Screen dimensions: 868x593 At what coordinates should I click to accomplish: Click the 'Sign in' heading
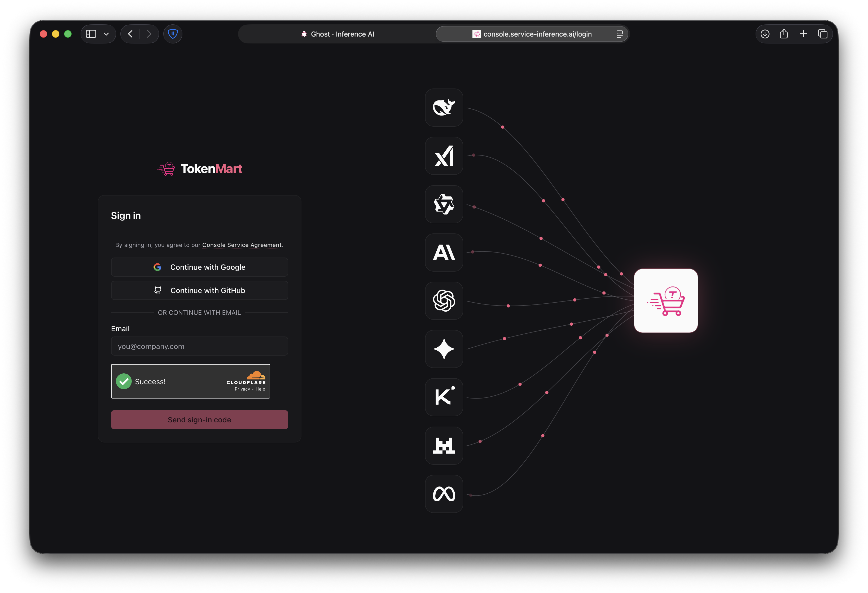(x=126, y=216)
